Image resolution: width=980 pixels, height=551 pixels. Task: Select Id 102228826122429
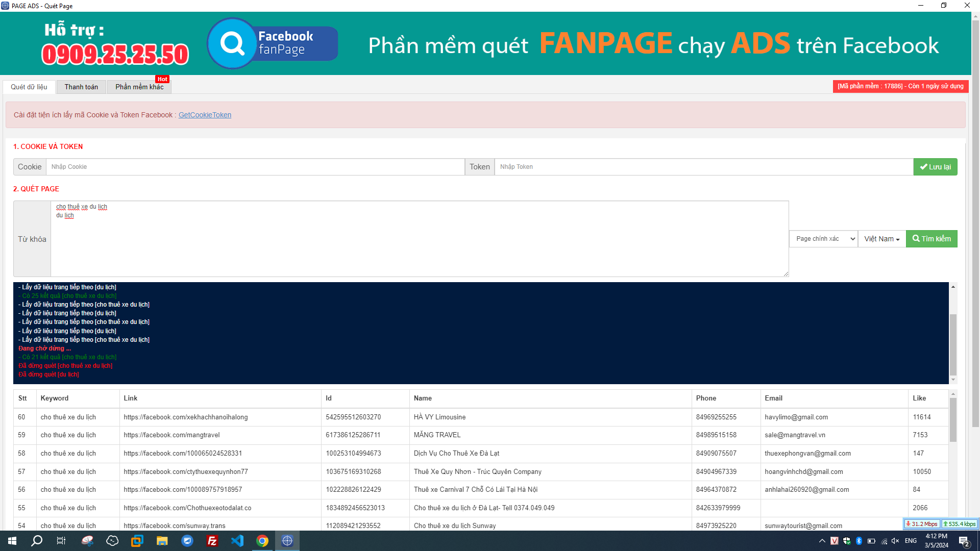click(x=353, y=490)
